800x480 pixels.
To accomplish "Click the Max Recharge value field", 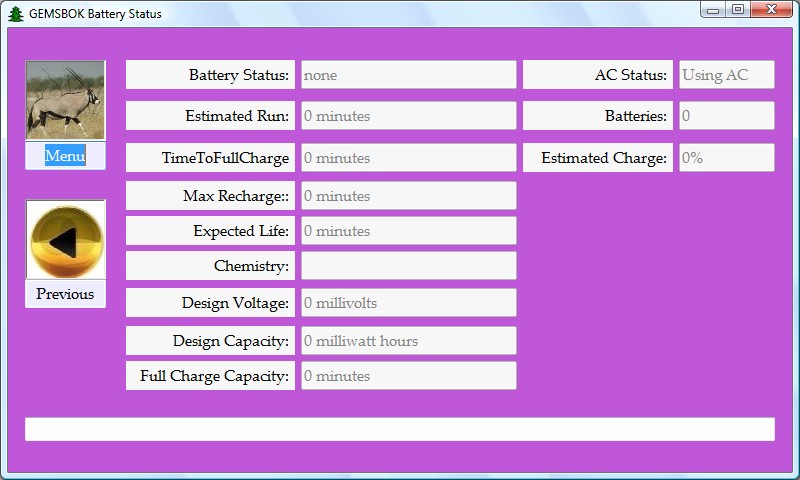I will pos(408,196).
